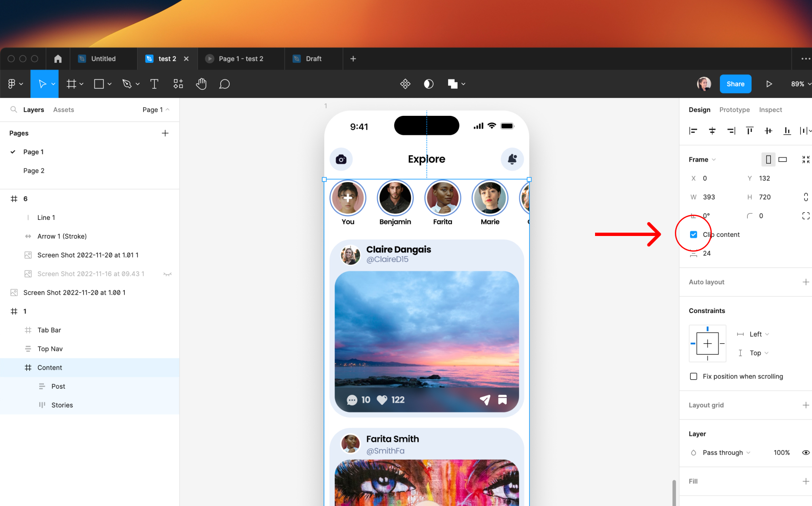The width and height of the screenshot is (812, 506).
Task: Click Align vertical centers icon
Action: [x=769, y=131]
